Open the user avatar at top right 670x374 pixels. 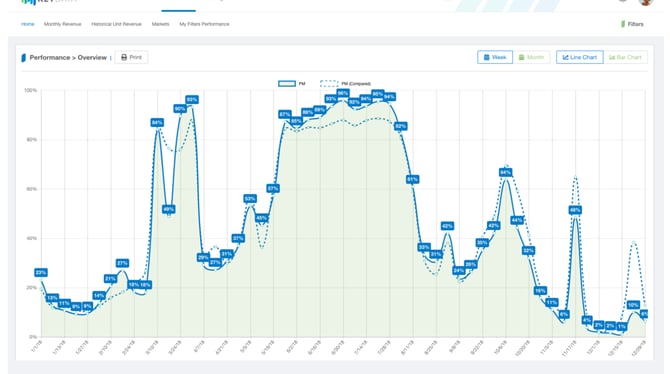point(646,2)
